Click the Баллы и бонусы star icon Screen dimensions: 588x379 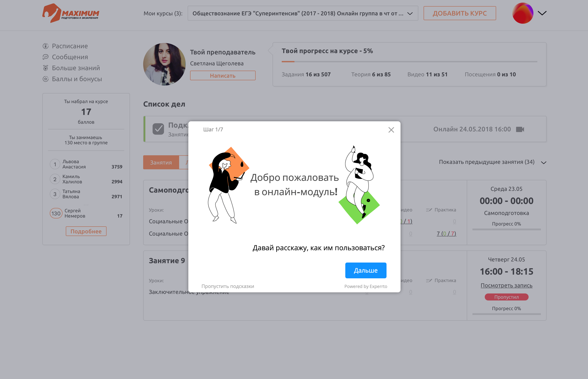[x=46, y=79]
